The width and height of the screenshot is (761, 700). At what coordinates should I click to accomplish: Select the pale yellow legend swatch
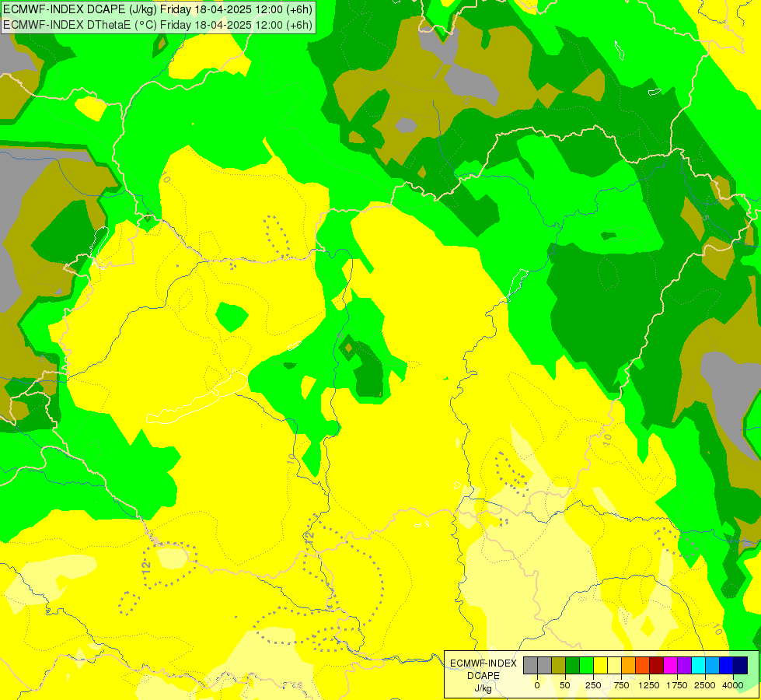(x=614, y=665)
